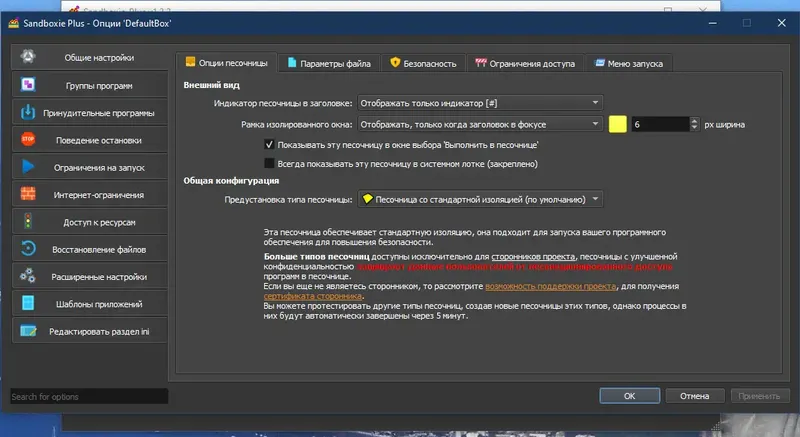Switch to the Меню запуска tab
The image size is (800, 437).
(x=629, y=63)
